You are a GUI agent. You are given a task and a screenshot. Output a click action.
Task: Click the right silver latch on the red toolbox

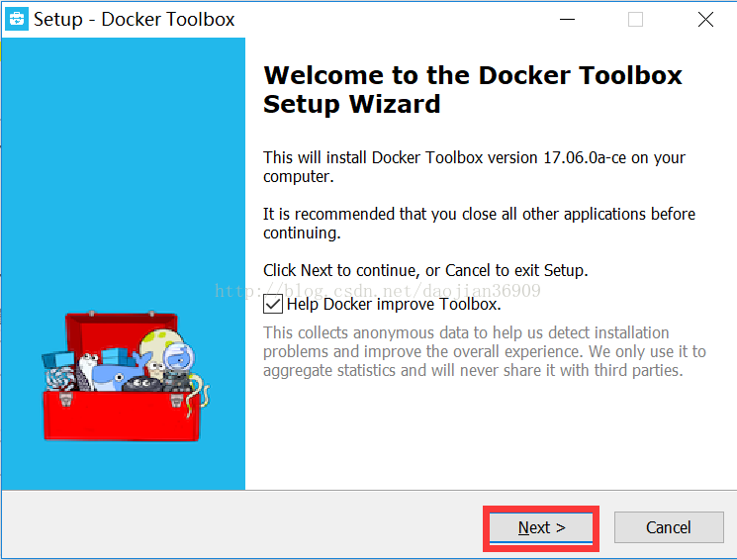(178, 400)
